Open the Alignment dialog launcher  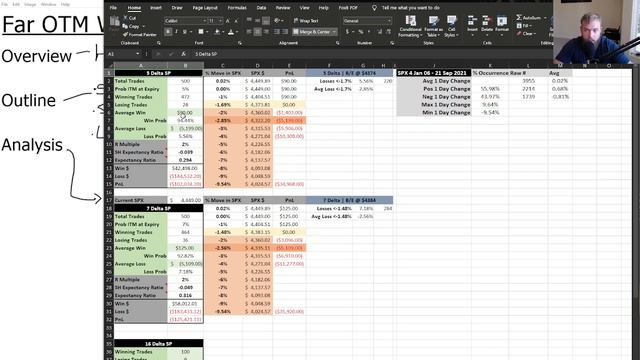point(338,43)
